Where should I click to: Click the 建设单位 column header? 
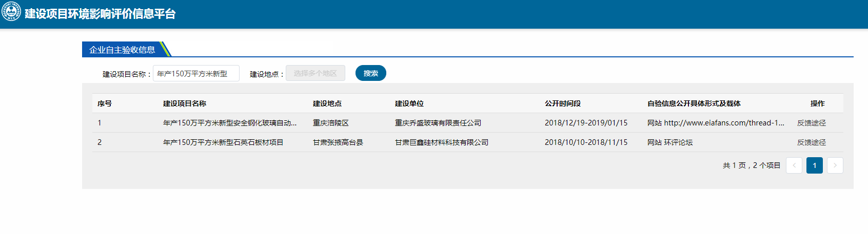click(x=409, y=103)
